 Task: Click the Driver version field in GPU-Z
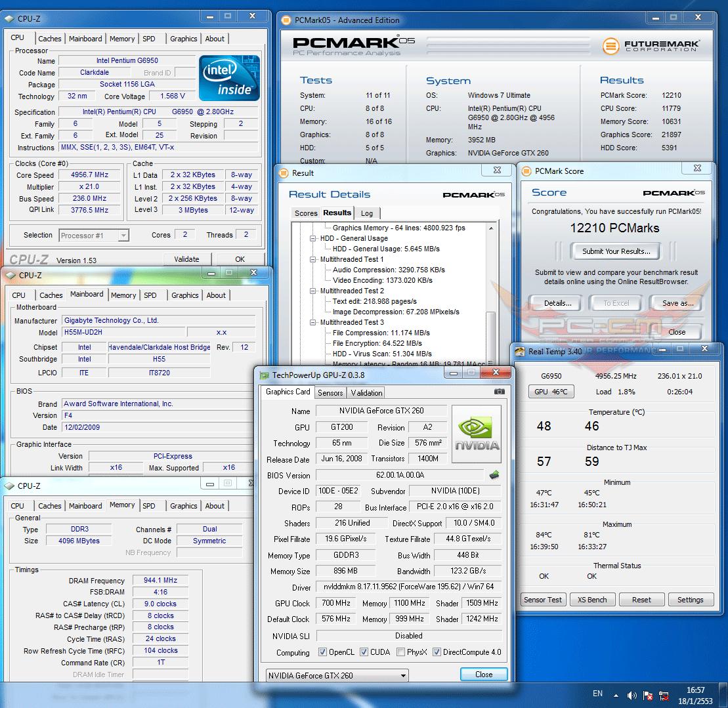408,587
